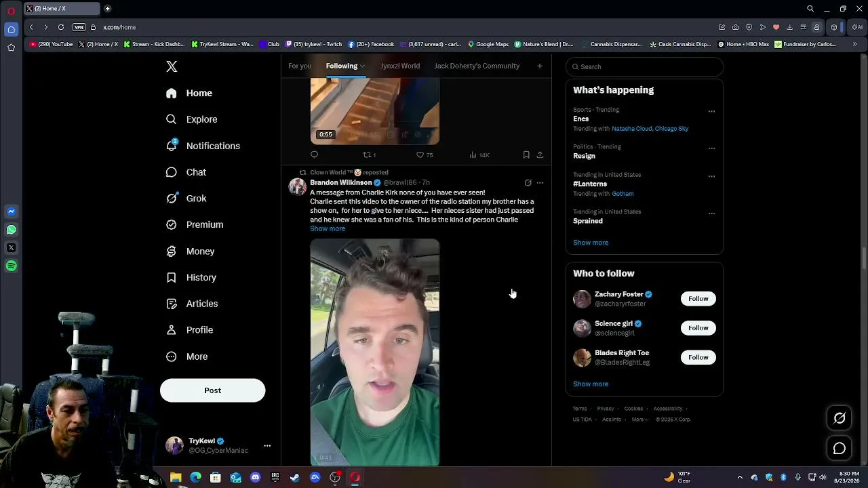Repost the 0:55 video post
Image resolution: width=868 pixels, height=488 pixels.
click(369, 155)
